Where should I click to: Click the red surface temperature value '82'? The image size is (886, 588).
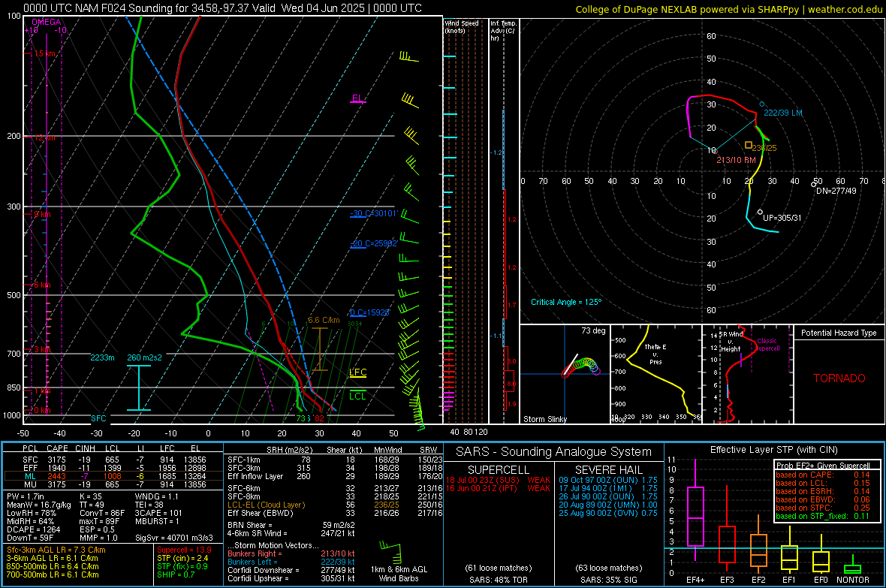(x=320, y=418)
